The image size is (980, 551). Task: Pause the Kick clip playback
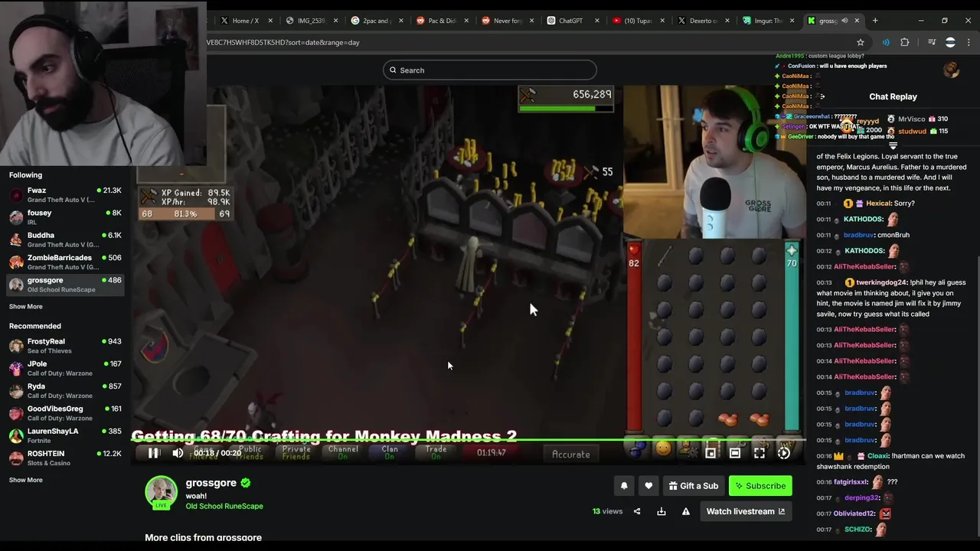tap(153, 453)
